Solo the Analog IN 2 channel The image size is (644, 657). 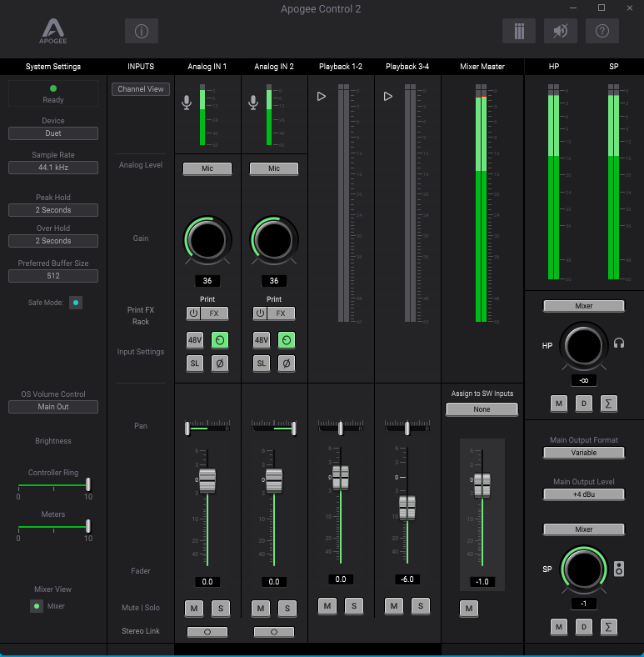tap(287, 609)
